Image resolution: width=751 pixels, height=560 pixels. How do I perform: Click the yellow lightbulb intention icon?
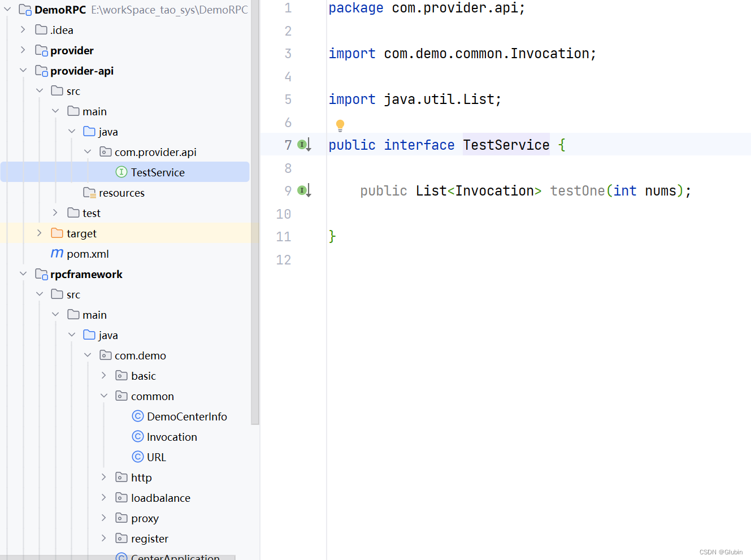click(340, 125)
